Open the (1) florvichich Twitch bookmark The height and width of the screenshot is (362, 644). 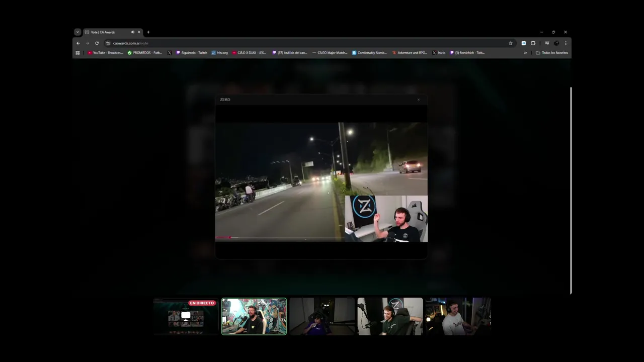[467, 53]
